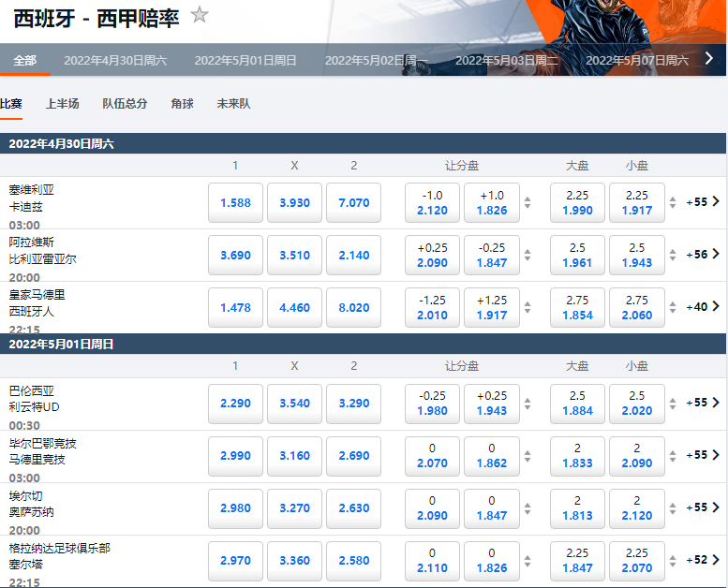Select the 队伍总分 tab

click(x=125, y=104)
